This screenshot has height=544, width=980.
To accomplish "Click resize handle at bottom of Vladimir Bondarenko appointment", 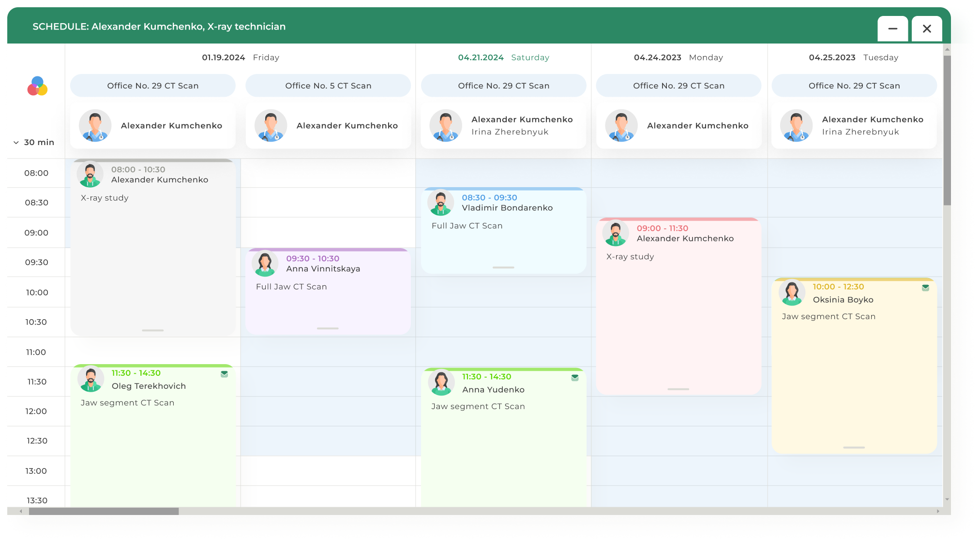I will pyautogui.click(x=503, y=267).
